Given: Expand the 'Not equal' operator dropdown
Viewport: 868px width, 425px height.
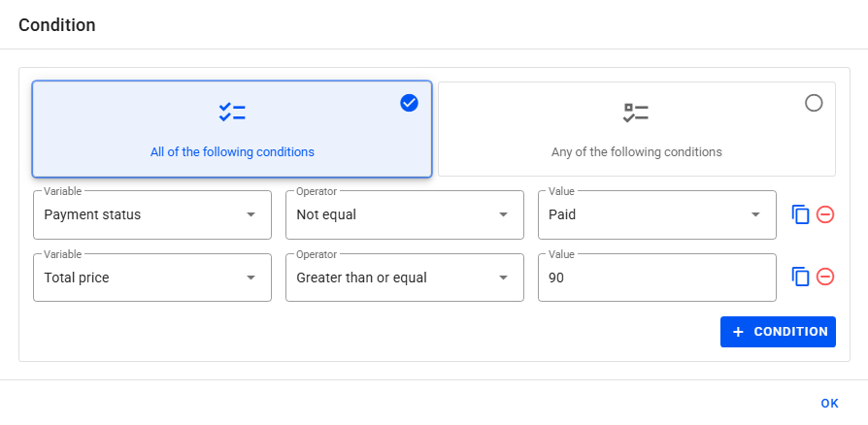Looking at the screenshot, I should tap(503, 214).
